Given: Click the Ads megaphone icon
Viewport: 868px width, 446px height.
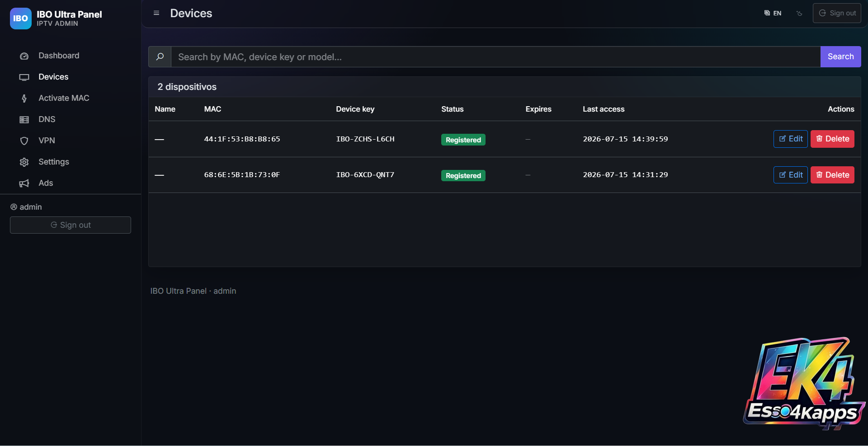Looking at the screenshot, I should point(24,183).
